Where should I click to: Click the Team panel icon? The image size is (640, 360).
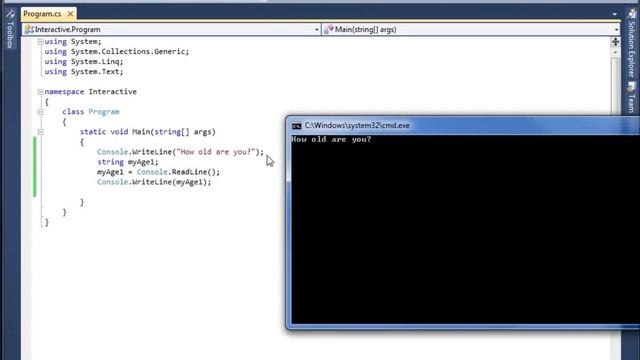pos(631,87)
